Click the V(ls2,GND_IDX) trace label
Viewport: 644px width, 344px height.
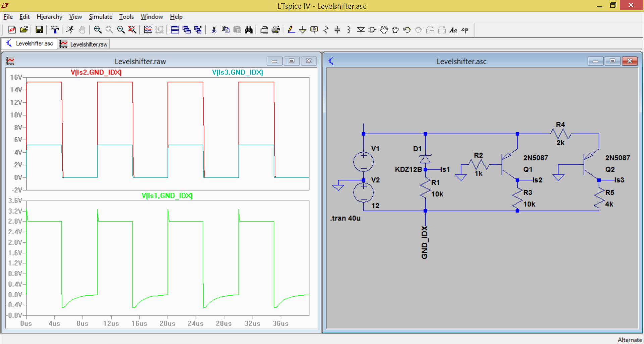96,72
